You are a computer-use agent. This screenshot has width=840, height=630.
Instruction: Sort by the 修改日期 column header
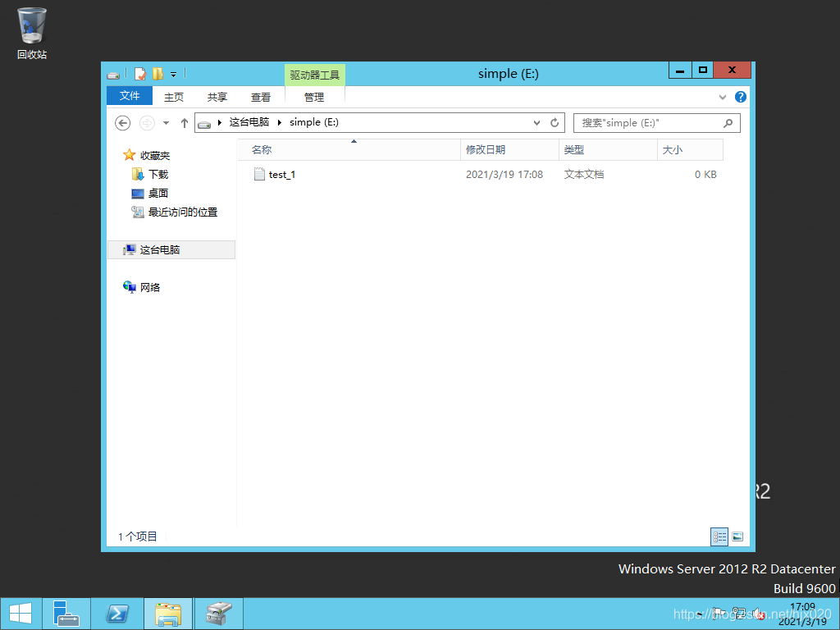[x=509, y=150]
